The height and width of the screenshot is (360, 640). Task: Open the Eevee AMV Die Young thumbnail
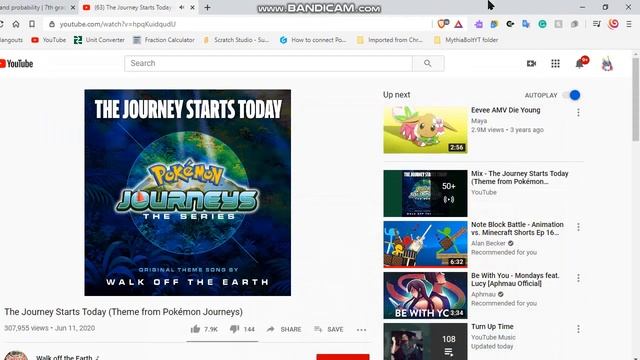(x=425, y=130)
